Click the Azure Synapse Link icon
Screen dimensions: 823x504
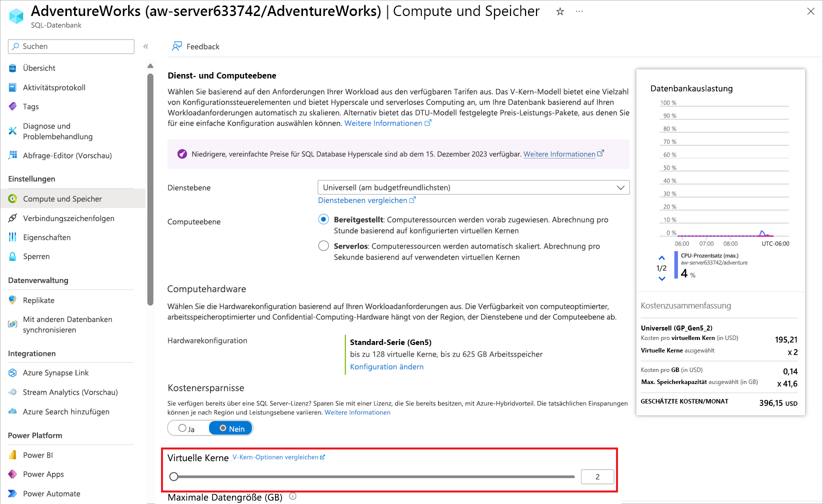click(x=12, y=373)
